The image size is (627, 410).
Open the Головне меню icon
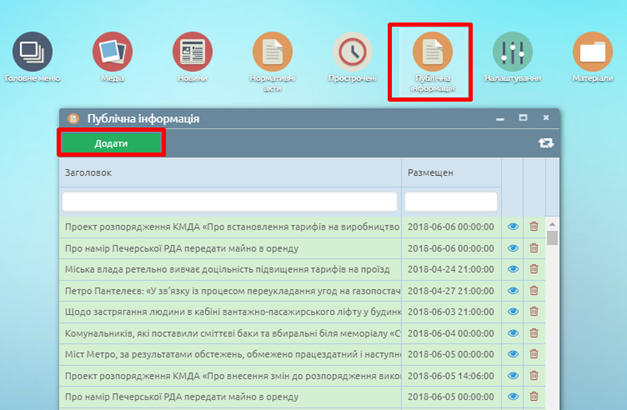(33, 51)
